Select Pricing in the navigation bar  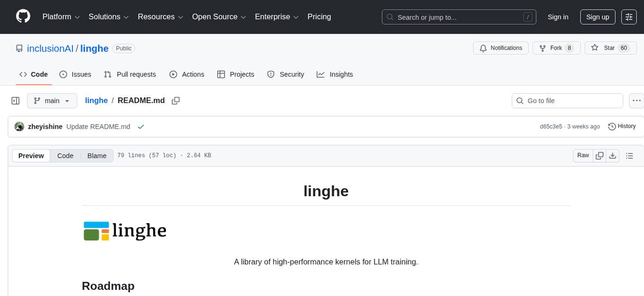(319, 17)
